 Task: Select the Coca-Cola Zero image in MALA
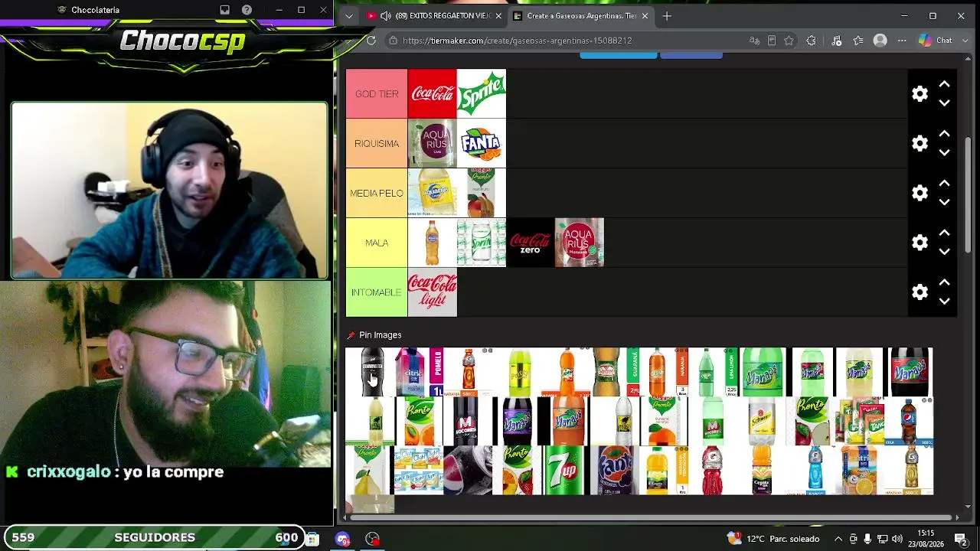pyautogui.click(x=531, y=243)
